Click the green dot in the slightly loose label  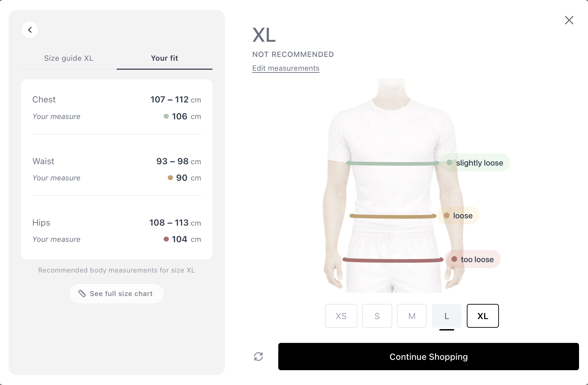coord(450,162)
